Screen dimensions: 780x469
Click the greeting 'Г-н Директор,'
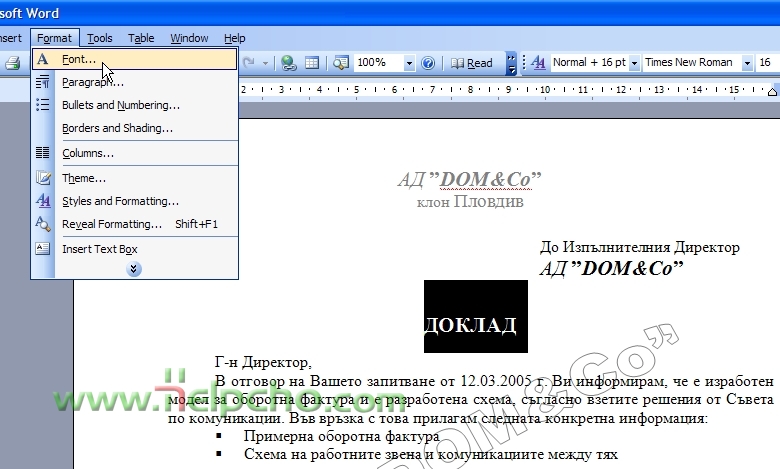point(263,362)
